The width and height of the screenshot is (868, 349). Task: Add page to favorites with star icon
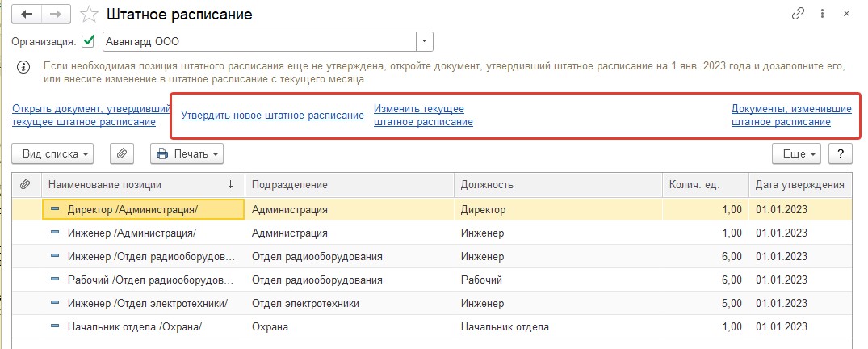click(89, 15)
